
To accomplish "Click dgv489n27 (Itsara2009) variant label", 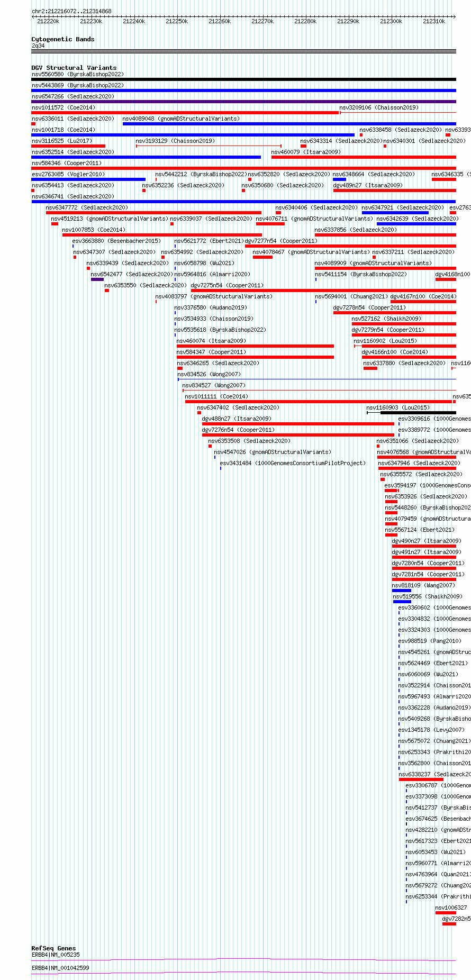I will pos(368,185).
